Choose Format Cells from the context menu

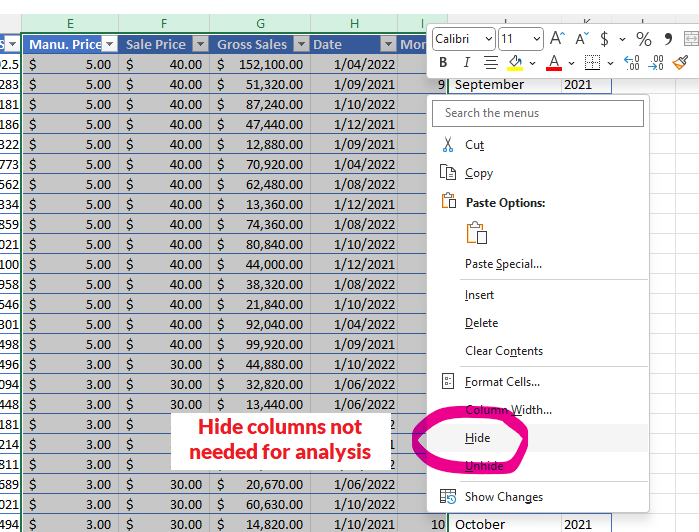click(x=502, y=382)
